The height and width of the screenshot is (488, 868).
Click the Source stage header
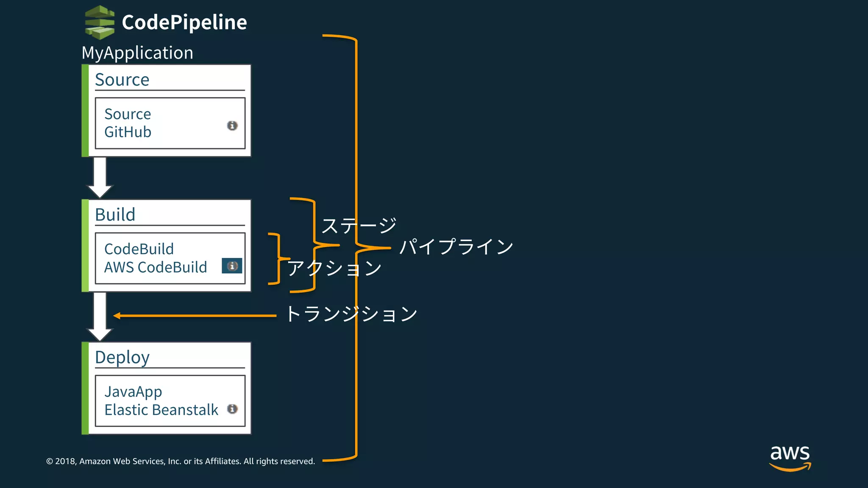[122, 80]
